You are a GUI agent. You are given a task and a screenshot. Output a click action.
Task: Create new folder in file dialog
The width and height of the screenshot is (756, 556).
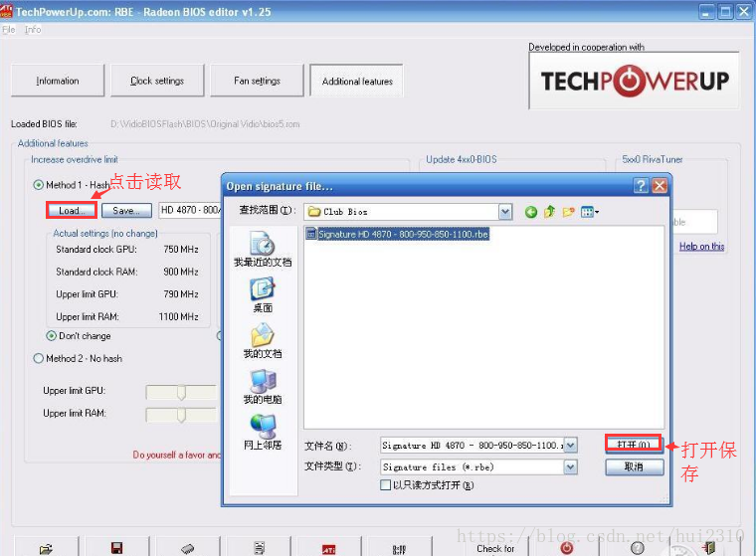(x=568, y=212)
